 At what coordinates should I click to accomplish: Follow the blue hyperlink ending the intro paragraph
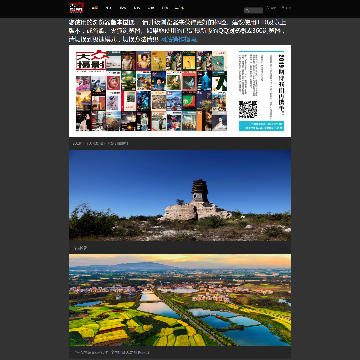(179, 39)
